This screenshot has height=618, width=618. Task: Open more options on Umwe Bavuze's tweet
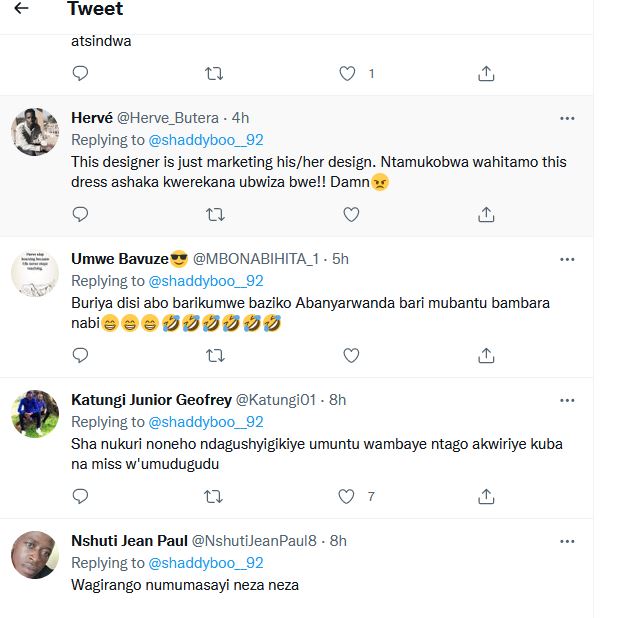tap(567, 259)
